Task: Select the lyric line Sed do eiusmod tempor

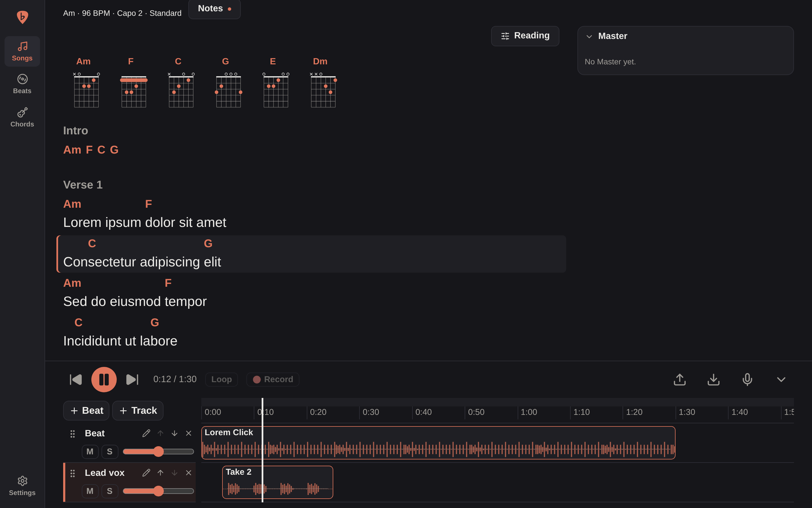Action: click(x=135, y=301)
